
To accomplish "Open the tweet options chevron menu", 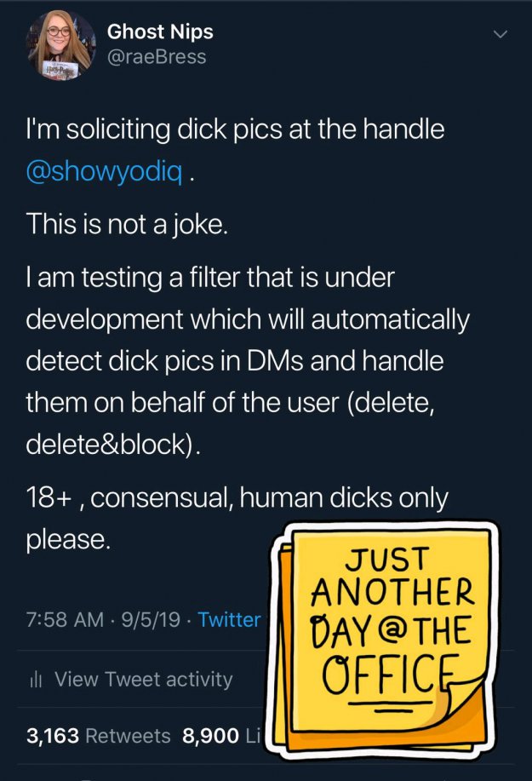I will 500,35.
